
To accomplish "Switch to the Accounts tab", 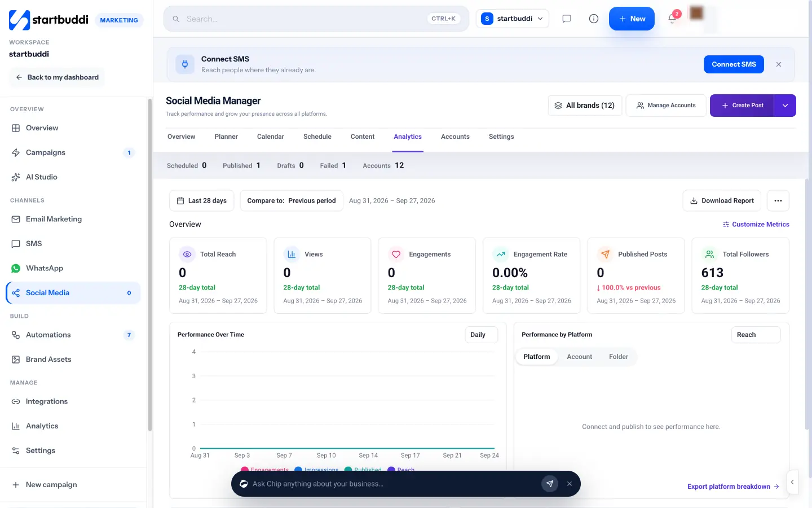I will pyautogui.click(x=455, y=137).
